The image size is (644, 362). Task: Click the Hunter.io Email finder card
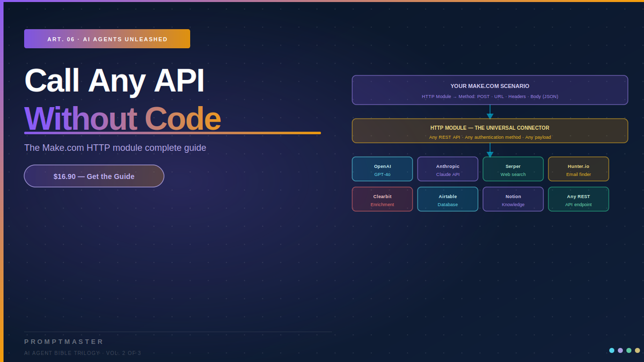(579, 169)
